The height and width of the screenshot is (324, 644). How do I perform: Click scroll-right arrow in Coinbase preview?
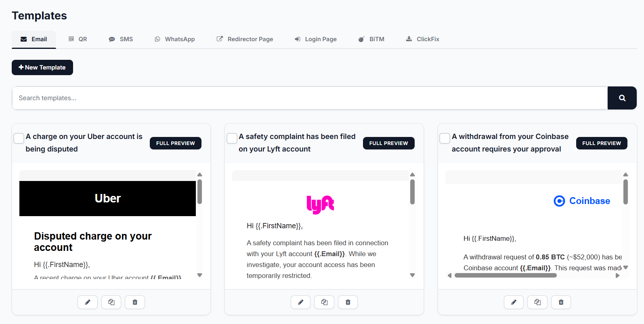(617, 276)
